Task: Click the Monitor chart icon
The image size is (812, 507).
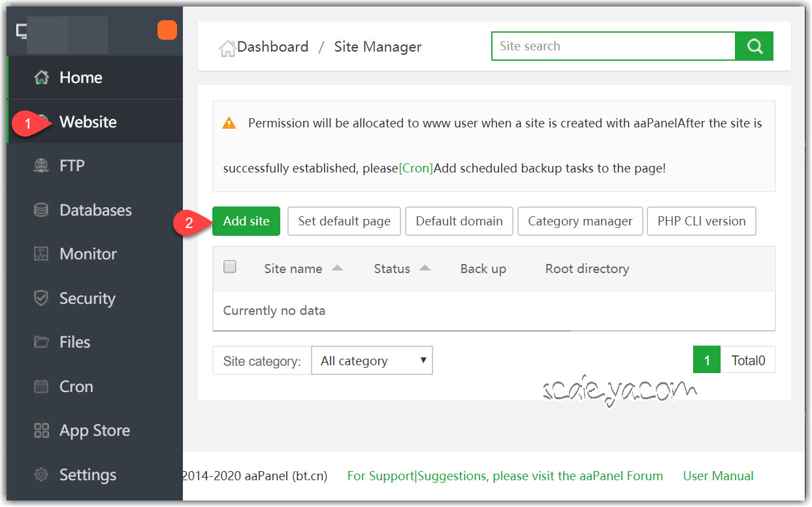Action: (x=41, y=254)
